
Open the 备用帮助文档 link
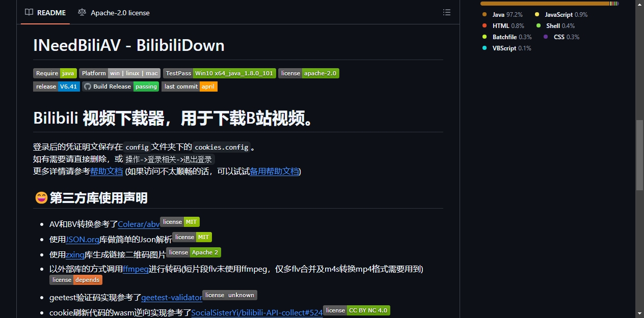274,171
